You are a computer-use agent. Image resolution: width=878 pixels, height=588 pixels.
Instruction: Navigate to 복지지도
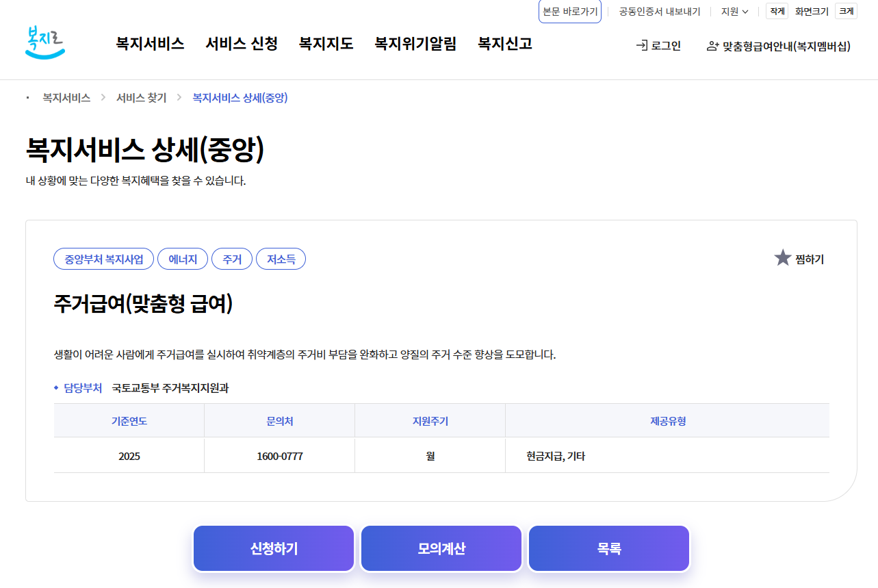[325, 43]
